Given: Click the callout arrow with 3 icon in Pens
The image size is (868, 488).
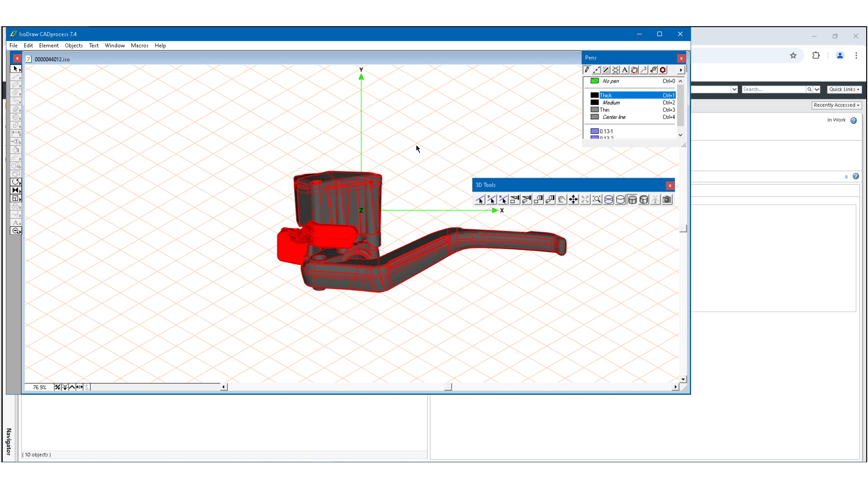Looking at the screenshot, I should pos(644,70).
